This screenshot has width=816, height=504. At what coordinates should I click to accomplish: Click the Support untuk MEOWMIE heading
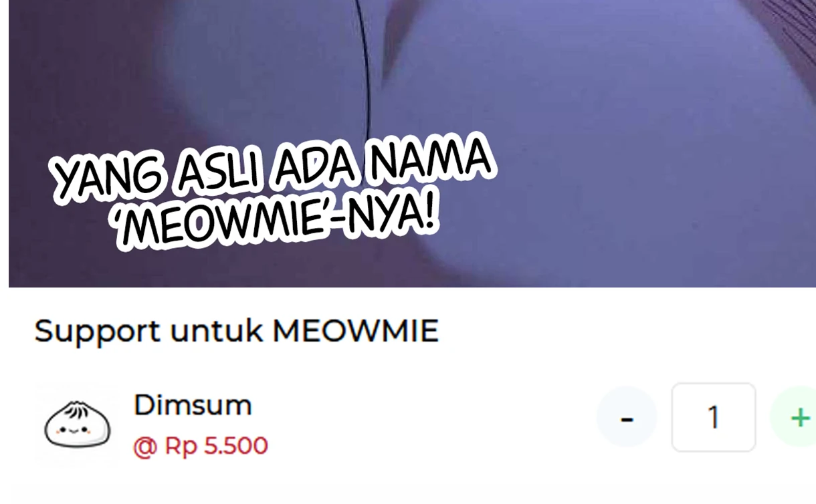[x=237, y=330]
